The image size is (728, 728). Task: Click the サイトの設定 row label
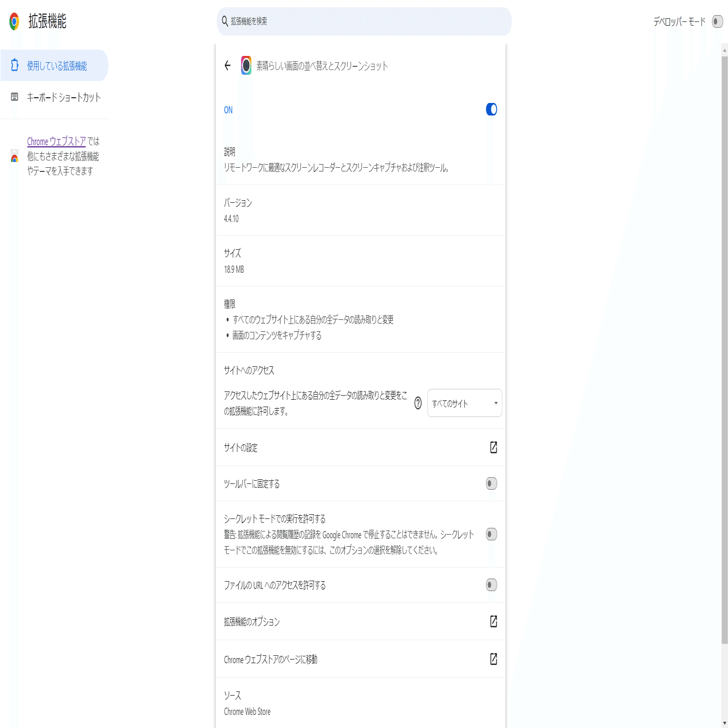click(x=240, y=447)
